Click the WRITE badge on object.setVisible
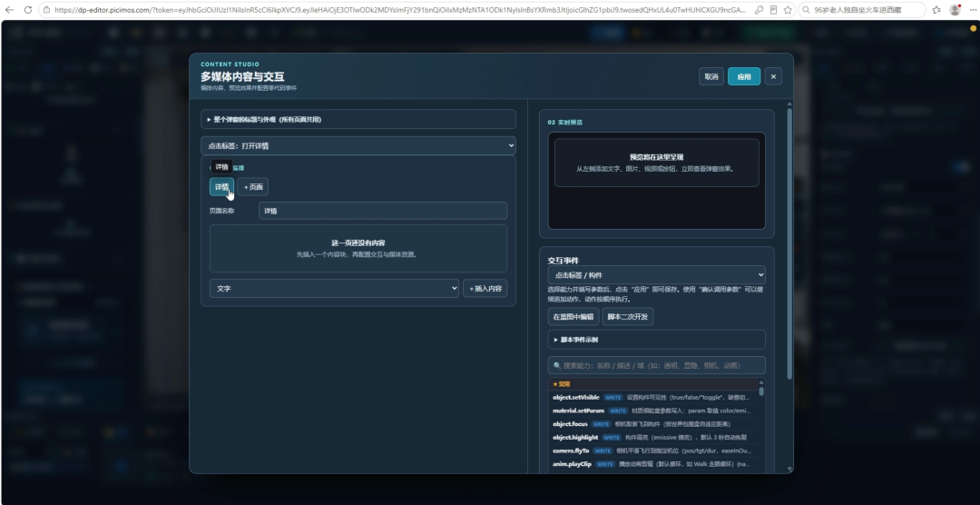The height and width of the screenshot is (505, 980). coord(613,397)
